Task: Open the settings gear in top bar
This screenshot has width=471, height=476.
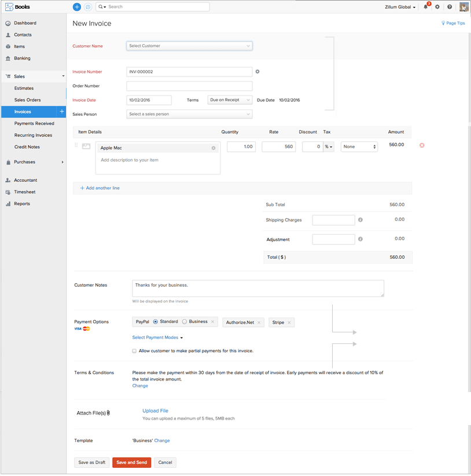Action: point(437,7)
